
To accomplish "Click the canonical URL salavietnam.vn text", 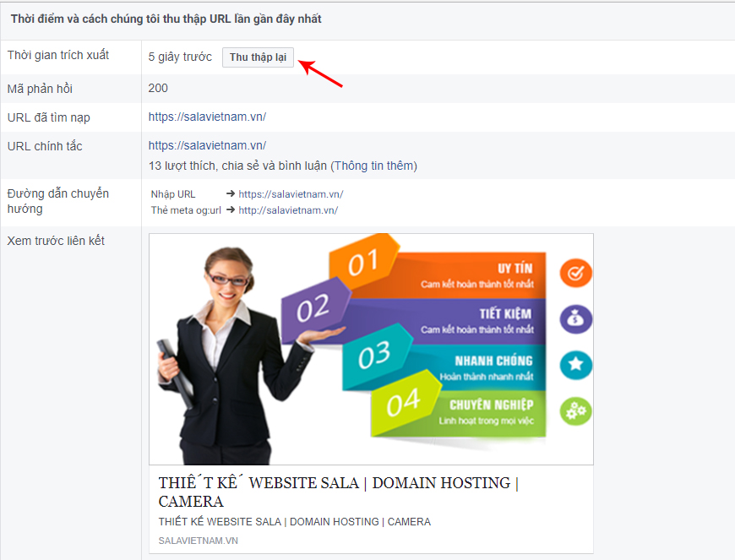I will pos(207,145).
